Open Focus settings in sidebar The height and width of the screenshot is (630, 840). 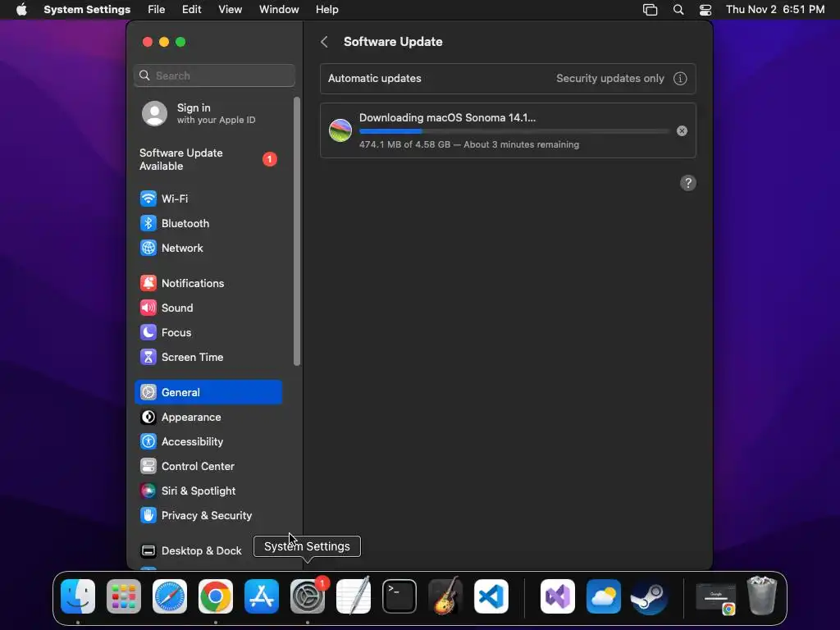(x=208, y=333)
